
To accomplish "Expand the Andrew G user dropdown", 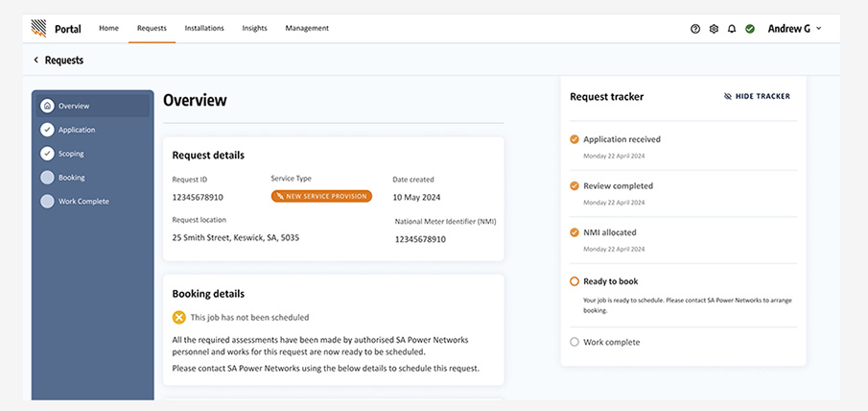I will (x=794, y=29).
